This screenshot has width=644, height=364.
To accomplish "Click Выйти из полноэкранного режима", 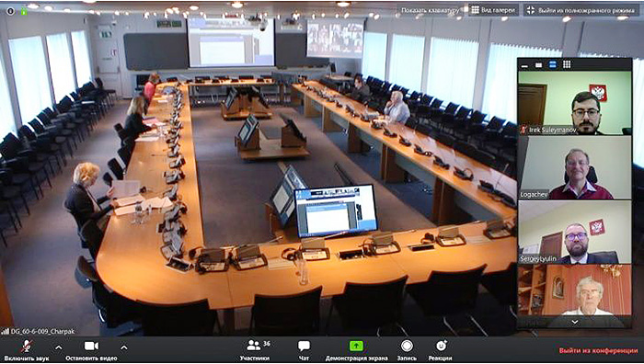I will coord(581,10).
